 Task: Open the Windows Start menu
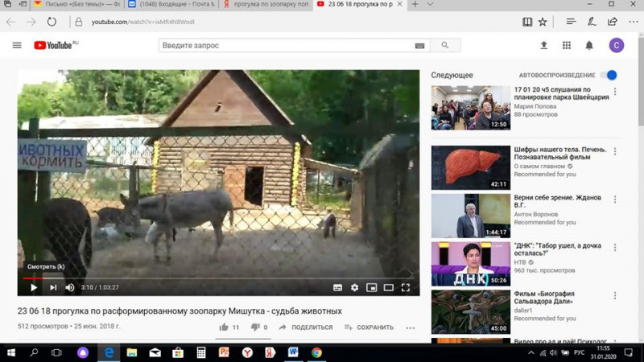click(11, 352)
